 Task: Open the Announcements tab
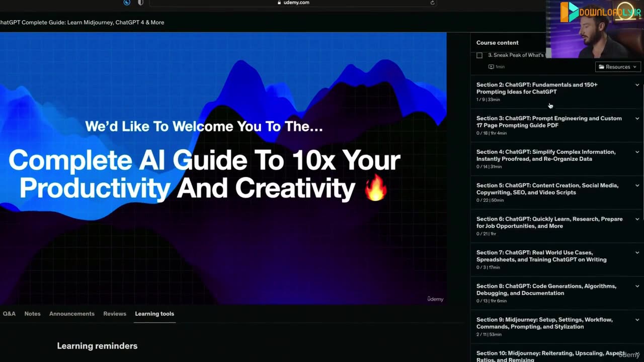click(72, 314)
